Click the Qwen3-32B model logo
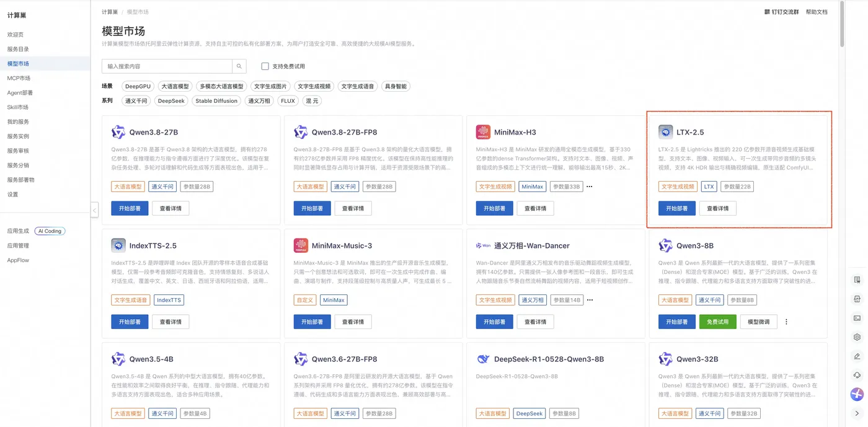Viewport: 868px width, 427px height. click(665, 359)
